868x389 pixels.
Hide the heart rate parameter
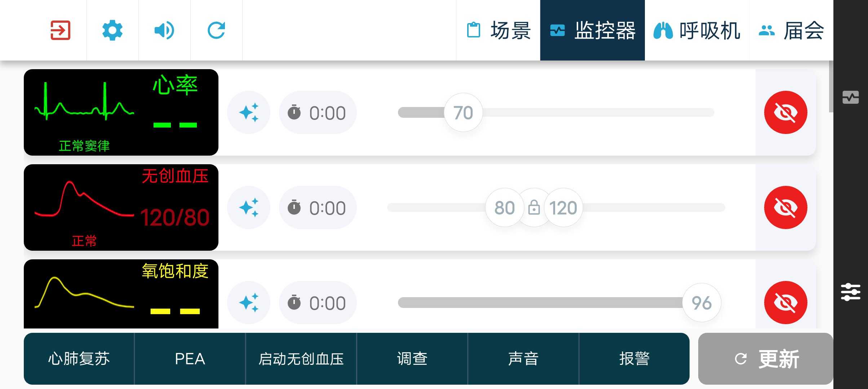click(785, 112)
